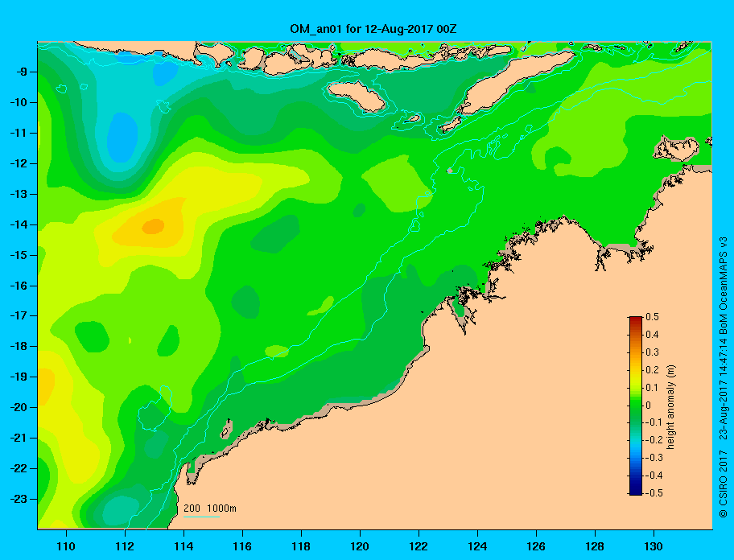Click longitude label "128" on the horizontal axis
This screenshot has height=560, width=734.
595,546
